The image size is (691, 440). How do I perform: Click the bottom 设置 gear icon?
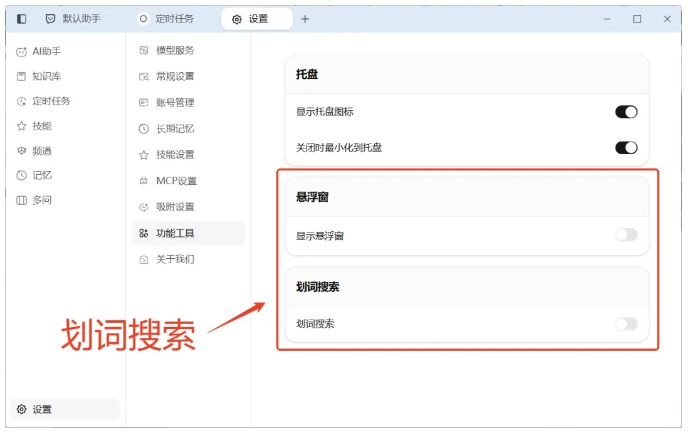[22, 409]
